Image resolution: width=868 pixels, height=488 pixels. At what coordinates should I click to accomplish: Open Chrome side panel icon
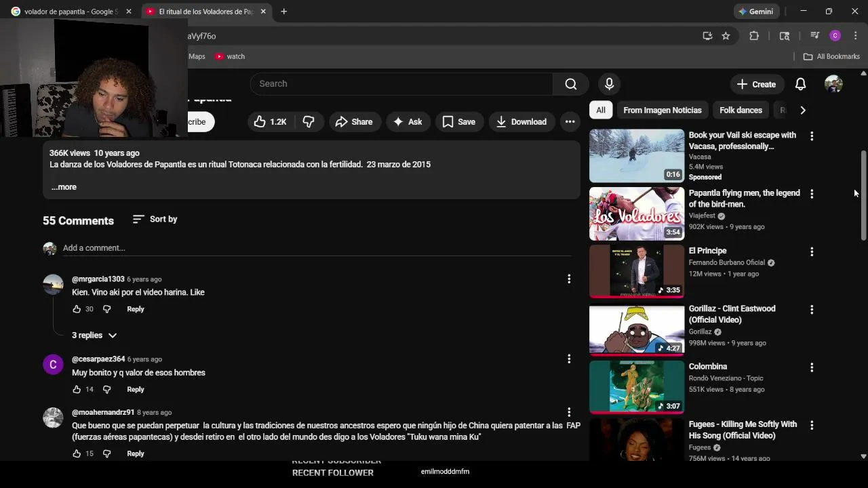(x=785, y=36)
